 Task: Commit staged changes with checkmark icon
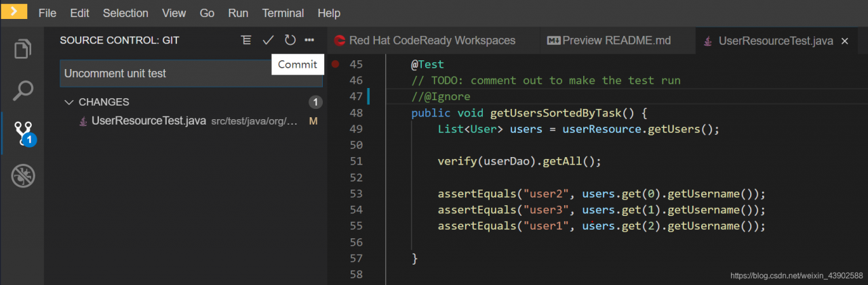point(268,41)
